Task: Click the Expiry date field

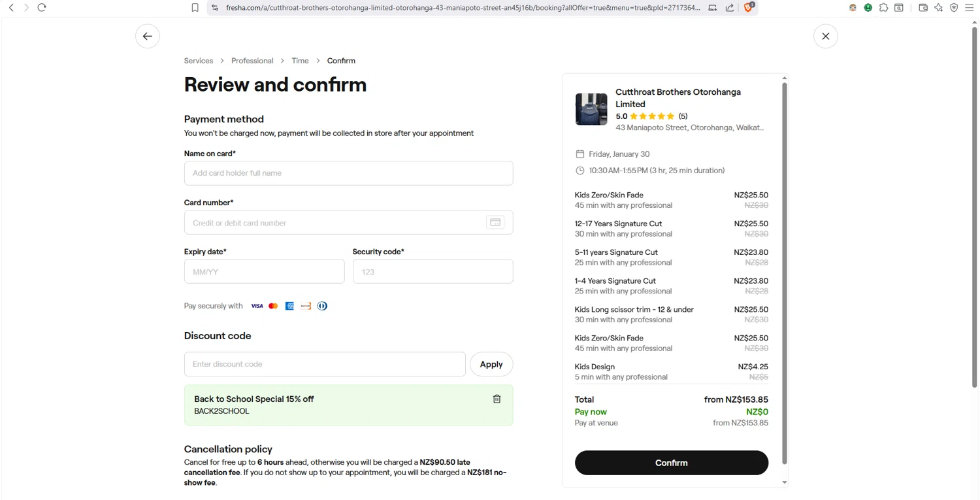Action: point(264,271)
